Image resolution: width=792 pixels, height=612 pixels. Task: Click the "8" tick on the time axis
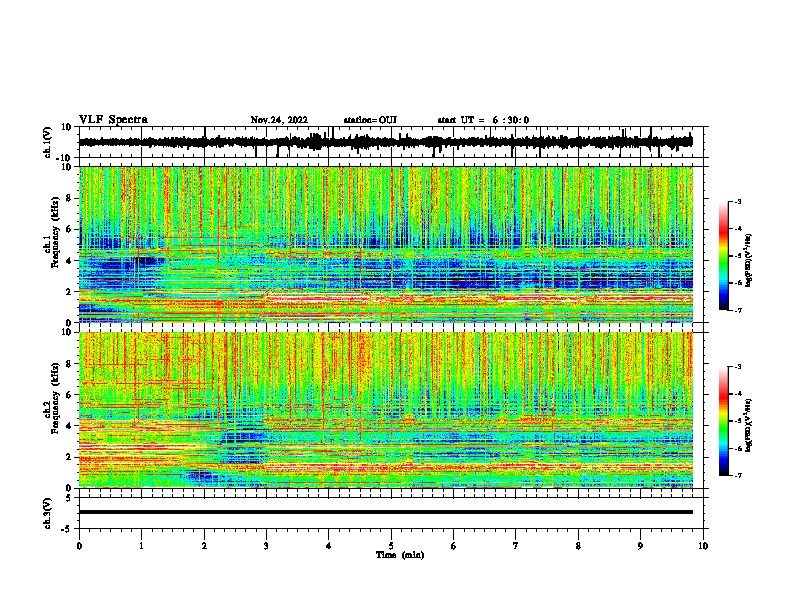578,546
